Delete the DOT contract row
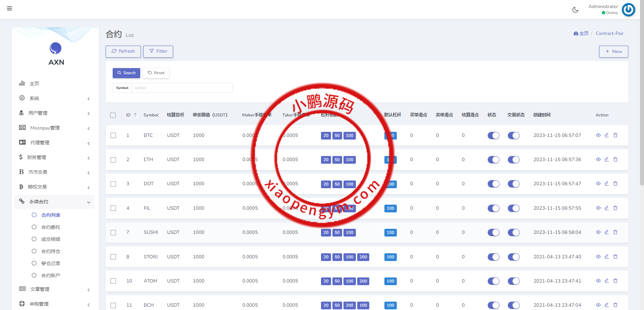Screen dimensions: 644x310 (x=615, y=184)
